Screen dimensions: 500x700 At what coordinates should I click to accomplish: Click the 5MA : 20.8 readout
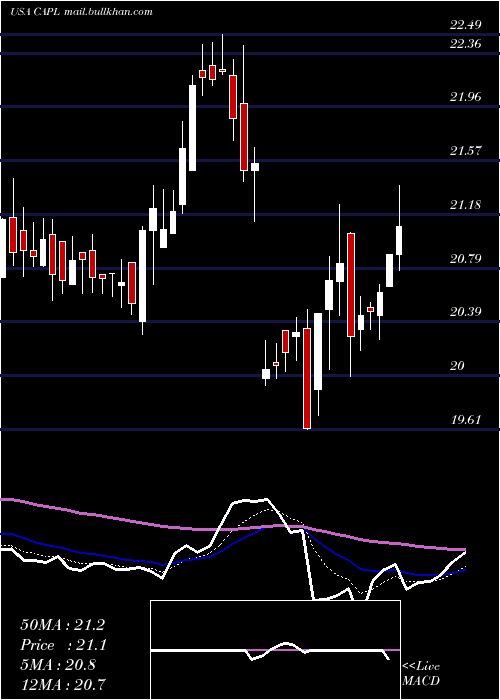pyautogui.click(x=58, y=664)
